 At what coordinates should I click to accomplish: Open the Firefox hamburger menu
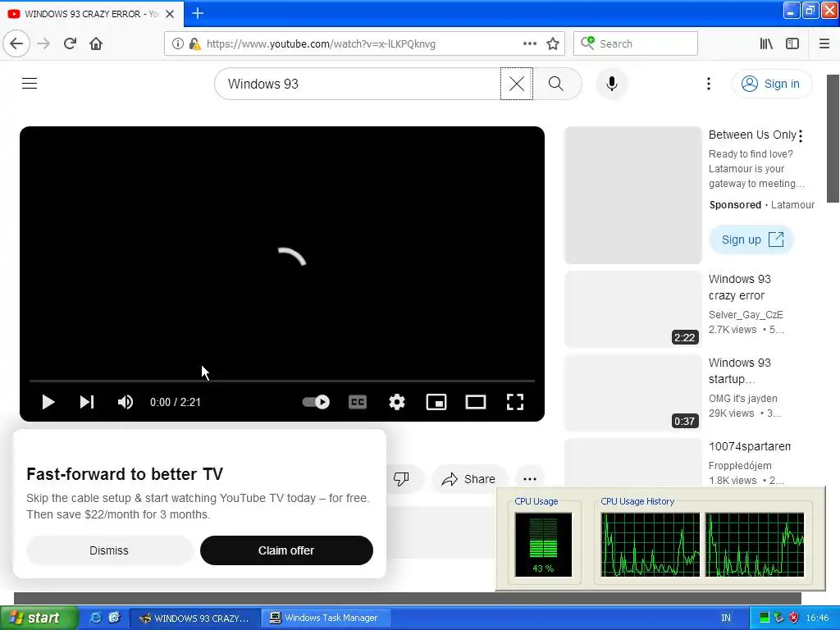824,43
